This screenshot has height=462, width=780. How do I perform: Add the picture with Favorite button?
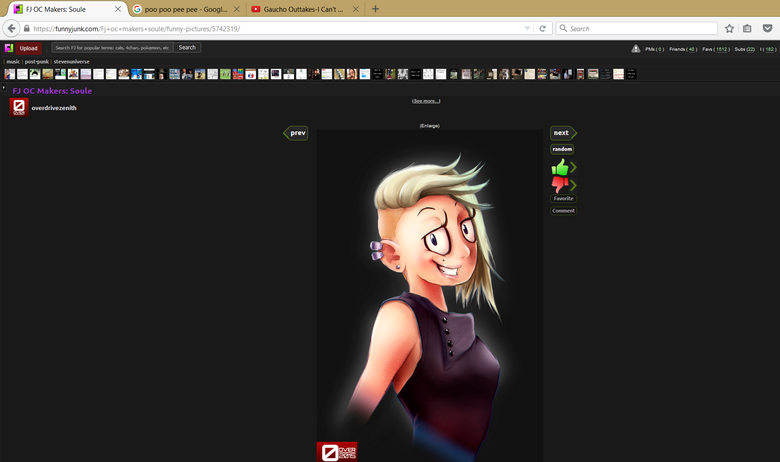[x=563, y=198]
